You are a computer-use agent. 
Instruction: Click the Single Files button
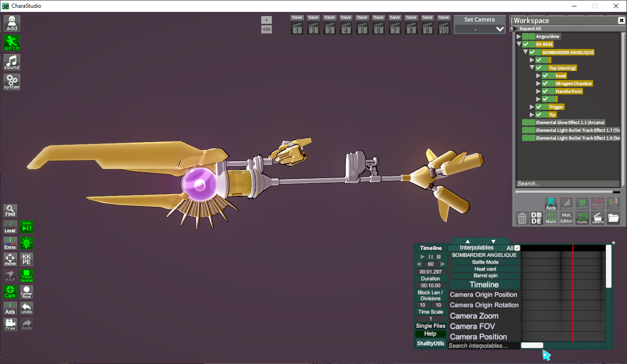(x=430, y=326)
